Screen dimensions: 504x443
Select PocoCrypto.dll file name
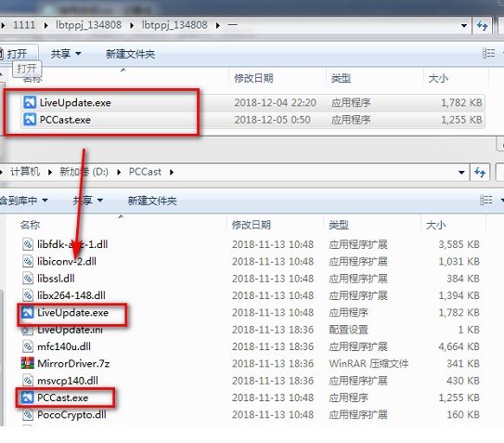(x=71, y=415)
